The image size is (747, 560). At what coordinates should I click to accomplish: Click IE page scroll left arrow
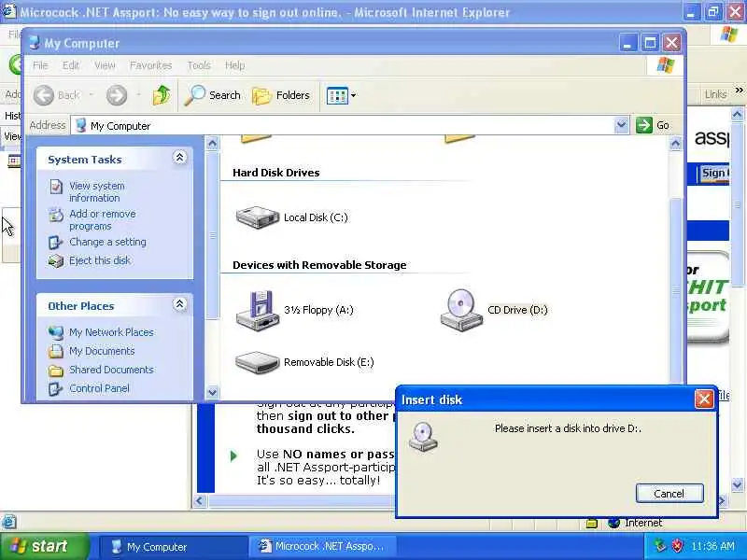point(199,501)
